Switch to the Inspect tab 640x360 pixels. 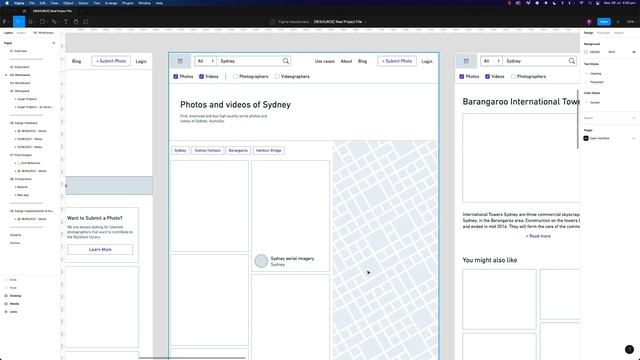pos(619,33)
